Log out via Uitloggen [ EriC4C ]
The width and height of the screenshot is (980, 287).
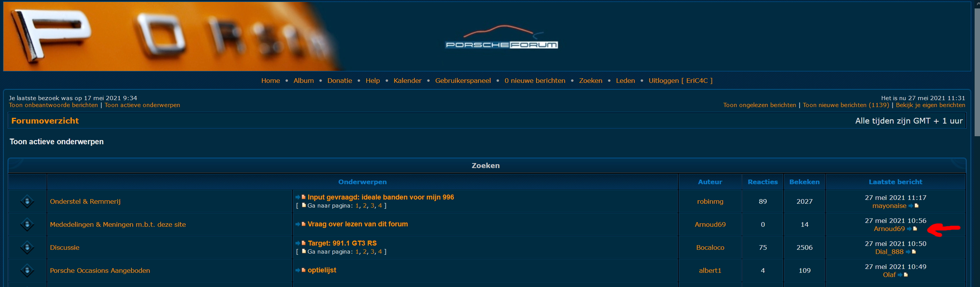[680, 81]
